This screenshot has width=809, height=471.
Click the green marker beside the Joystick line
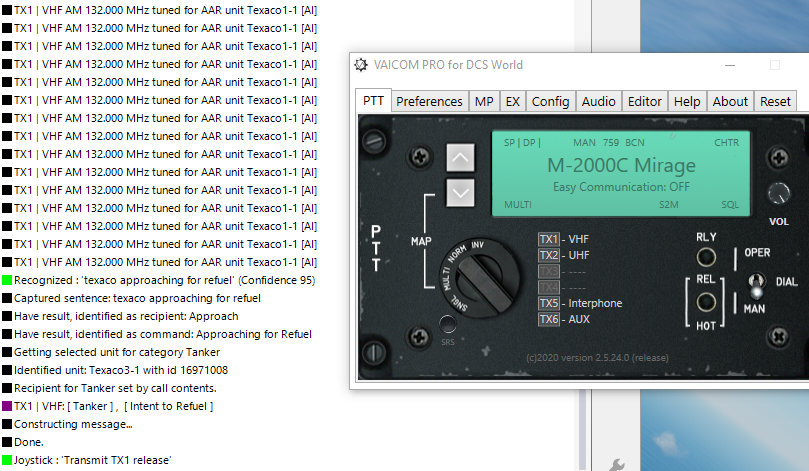tap(7, 460)
